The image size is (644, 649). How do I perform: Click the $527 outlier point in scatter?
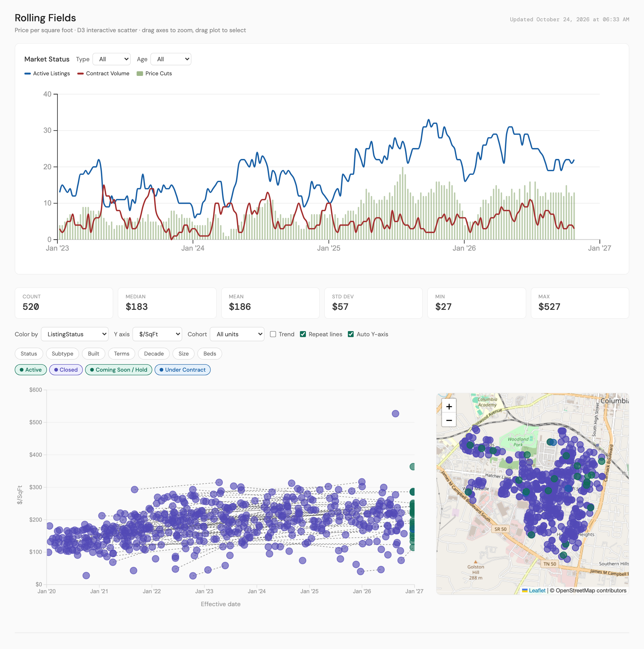(395, 414)
